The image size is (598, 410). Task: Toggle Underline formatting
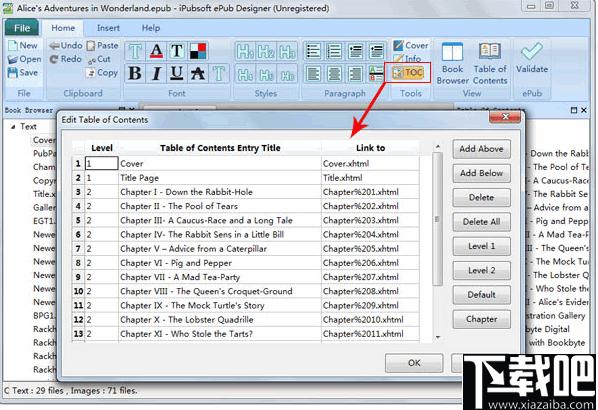coord(177,73)
